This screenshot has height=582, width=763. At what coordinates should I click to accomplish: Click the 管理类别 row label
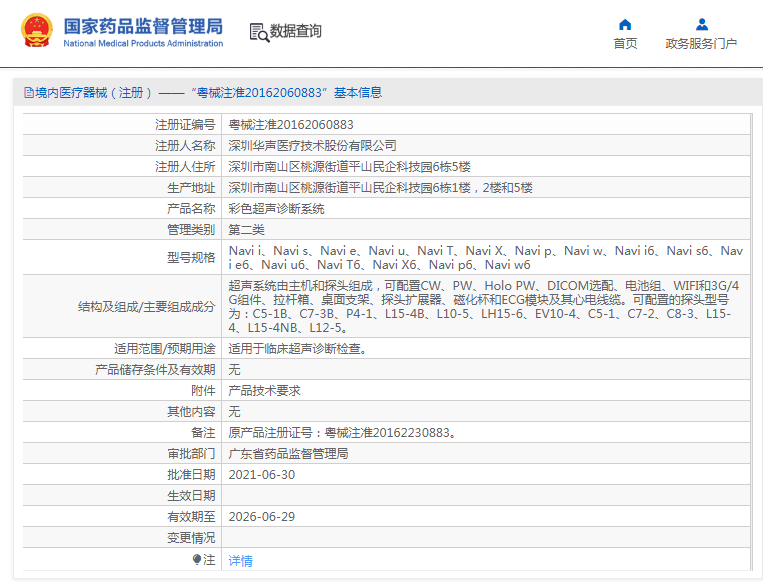[x=191, y=230]
